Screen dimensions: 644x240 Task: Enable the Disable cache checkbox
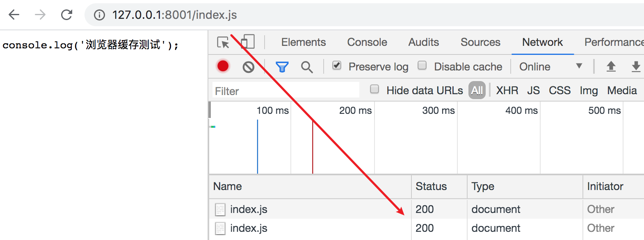(x=422, y=66)
